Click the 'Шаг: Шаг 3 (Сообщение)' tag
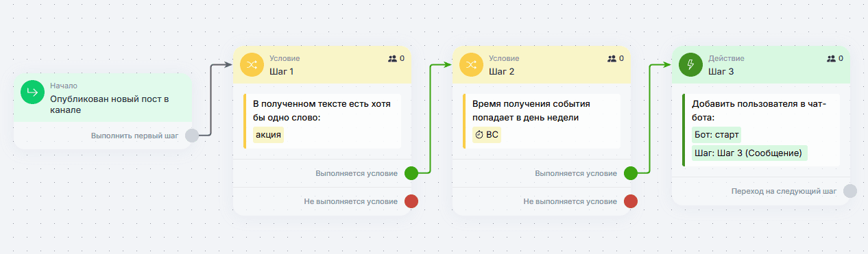 coord(749,153)
